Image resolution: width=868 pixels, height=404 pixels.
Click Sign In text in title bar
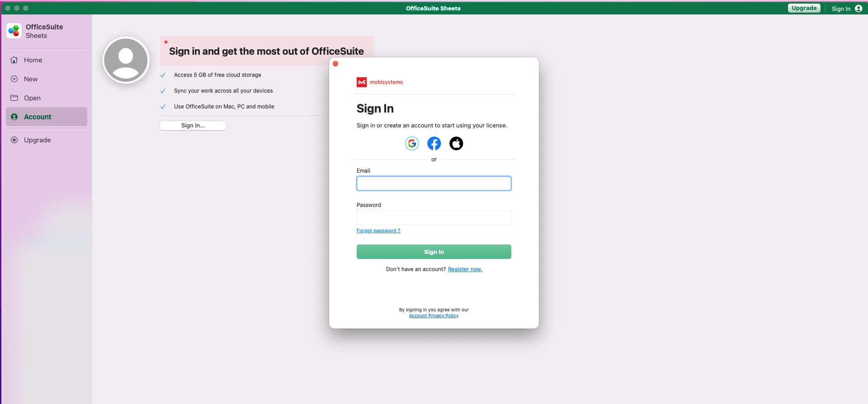pyautogui.click(x=841, y=9)
